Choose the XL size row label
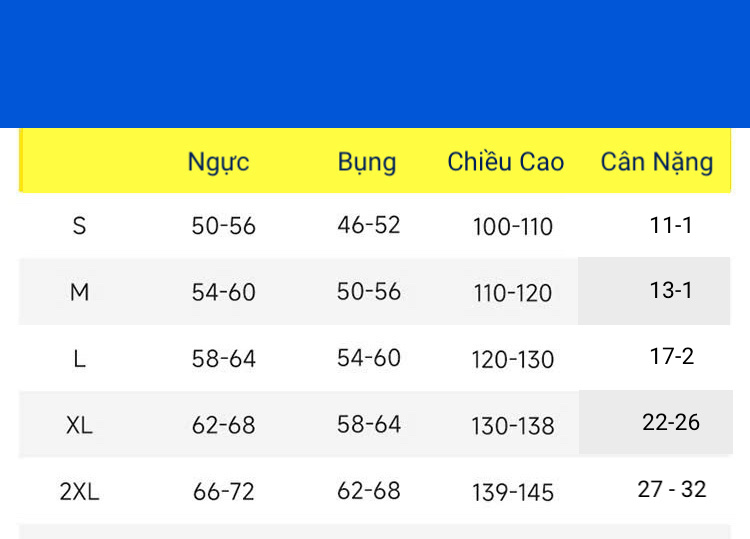 (79, 425)
